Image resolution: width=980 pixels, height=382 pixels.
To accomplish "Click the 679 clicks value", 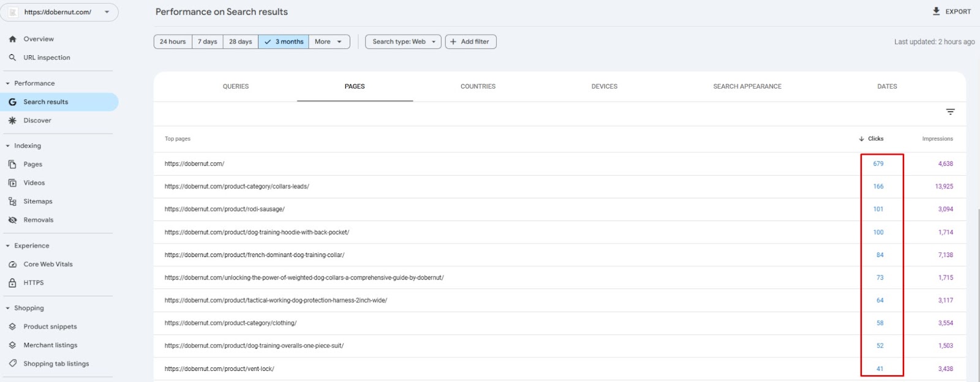I will click(878, 164).
